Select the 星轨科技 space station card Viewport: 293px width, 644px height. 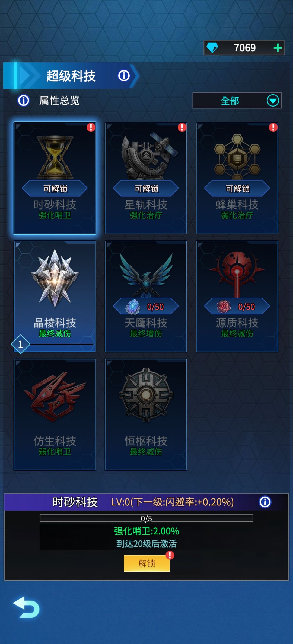coord(146,178)
